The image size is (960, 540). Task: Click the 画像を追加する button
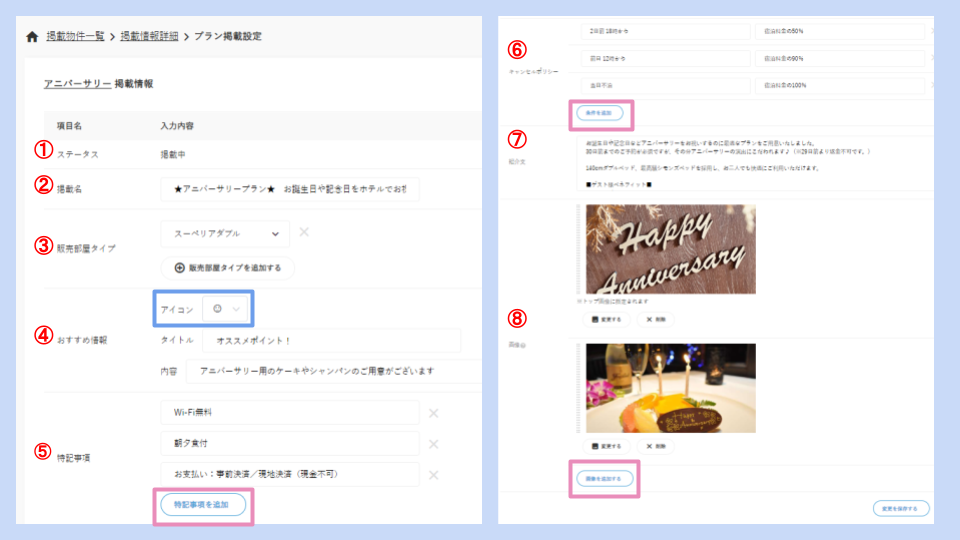point(604,479)
